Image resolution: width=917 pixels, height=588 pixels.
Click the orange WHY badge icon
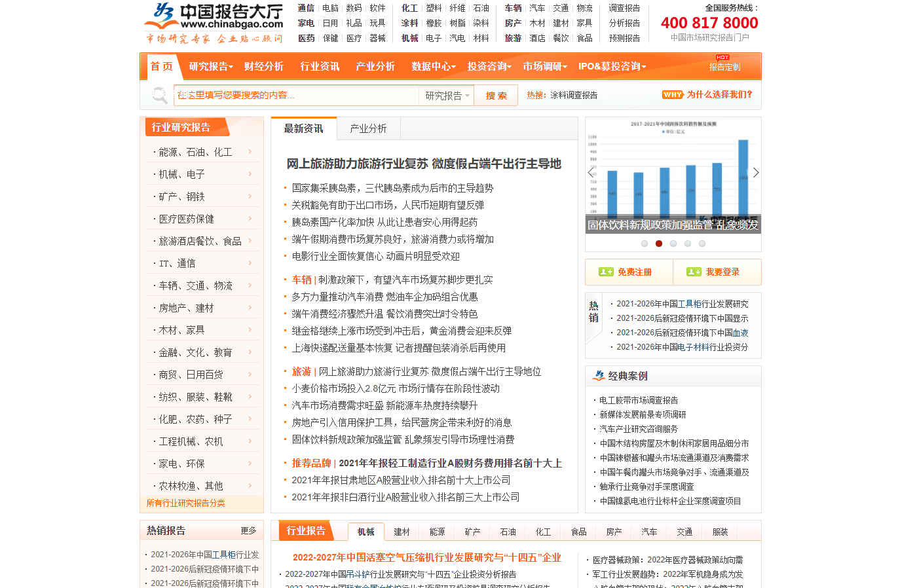pyautogui.click(x=672, y=95)
